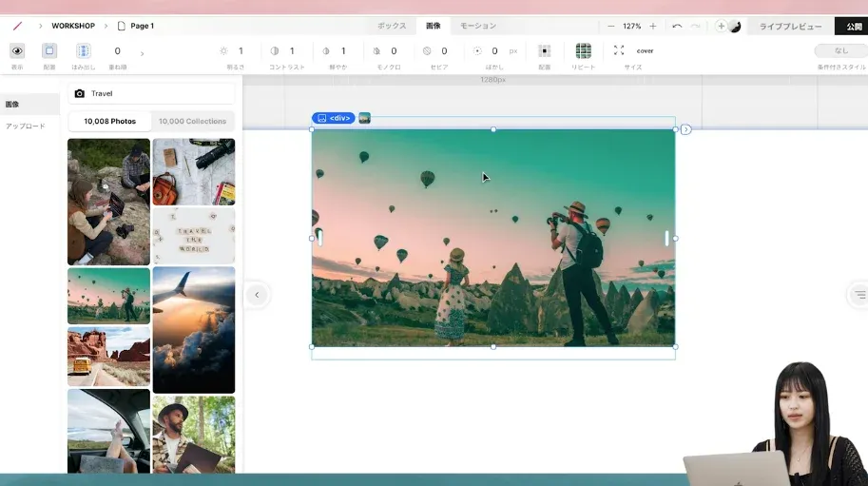Click the セピア sepia icon

(x=427, y=51)
